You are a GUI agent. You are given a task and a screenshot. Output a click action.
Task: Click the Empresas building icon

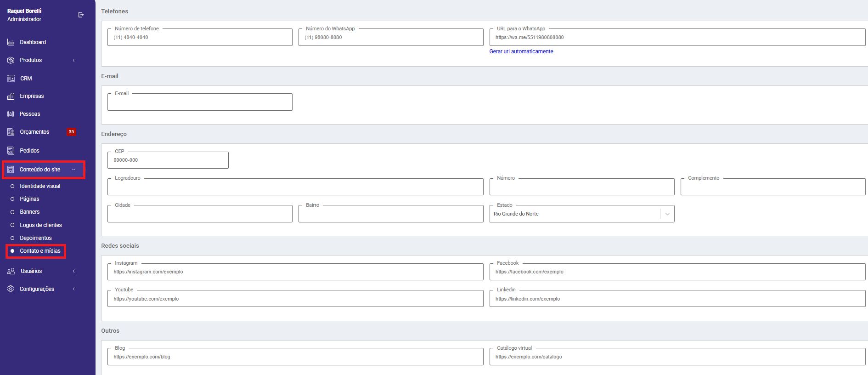click(x=11, y=96)
